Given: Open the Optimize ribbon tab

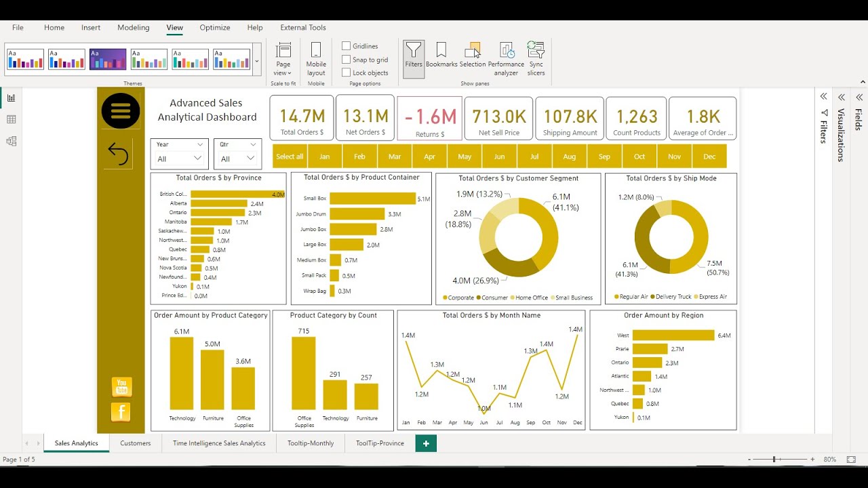Looking at the screenshot, I should (x=215, y=28).
